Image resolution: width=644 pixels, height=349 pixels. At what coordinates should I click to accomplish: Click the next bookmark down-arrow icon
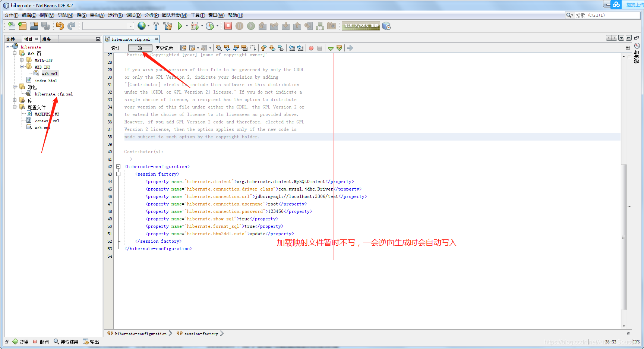click(272, 48)
